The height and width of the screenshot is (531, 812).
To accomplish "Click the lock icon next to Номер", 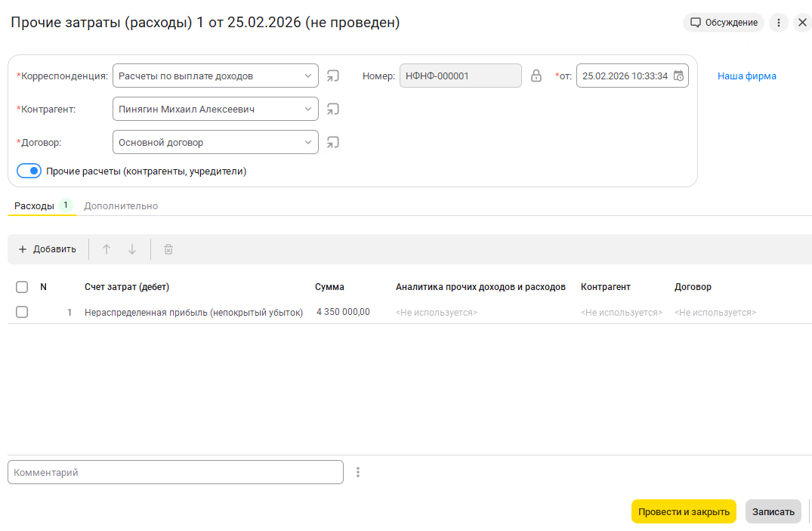I will [536, 76].
